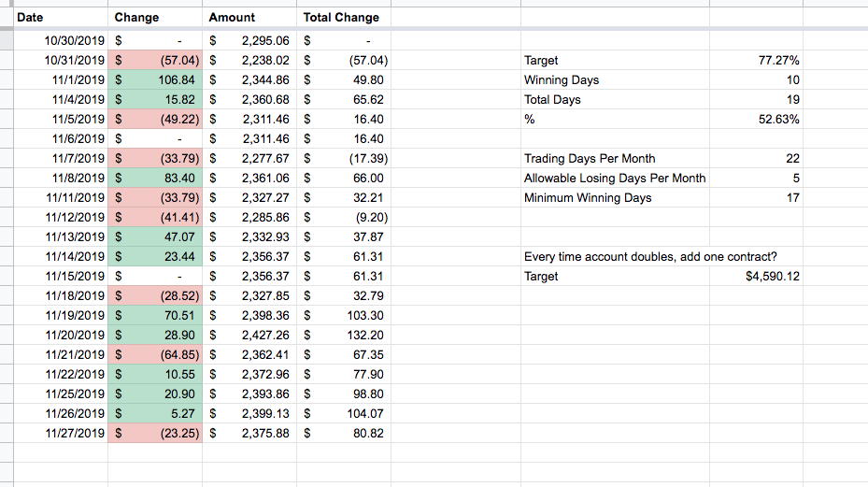Click the 103.30 total change cell
Screen dimensions: 868x487
(x=344, y=315)
